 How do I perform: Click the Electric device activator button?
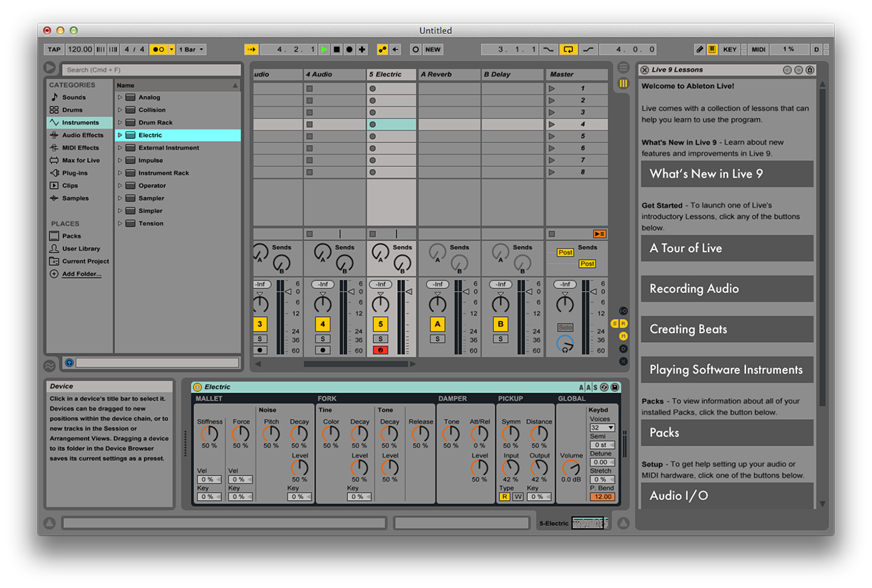pos(198,387)
